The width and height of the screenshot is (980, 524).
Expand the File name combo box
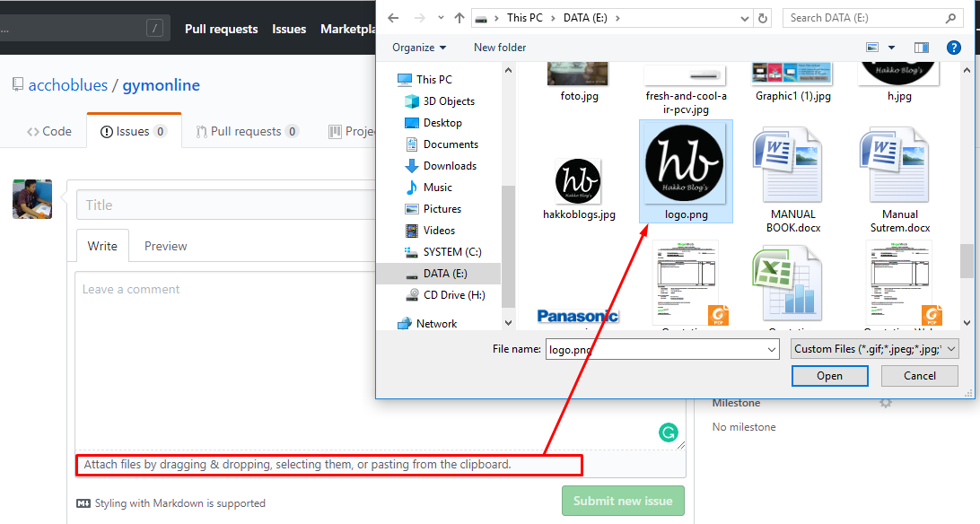tap(773, 348)
